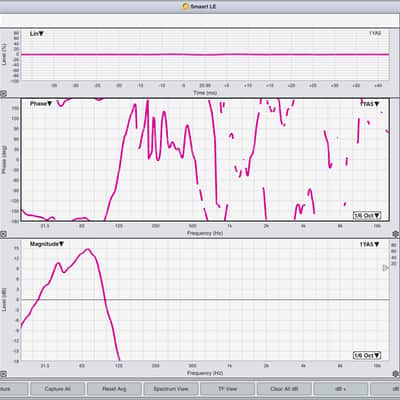The height and width of the screenshot is (400, 400).
Task: Open the Phase plot type dropdown
Action: (x=41, y=104)
